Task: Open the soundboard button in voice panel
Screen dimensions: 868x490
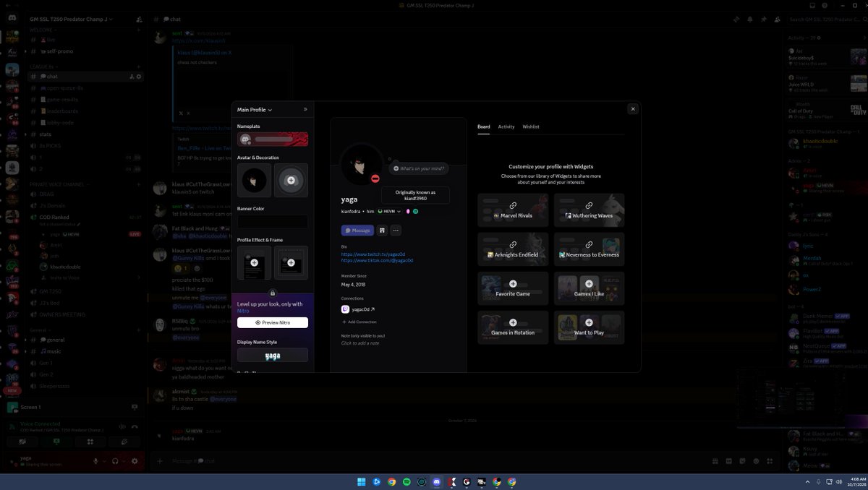Action: click(124, 442)
